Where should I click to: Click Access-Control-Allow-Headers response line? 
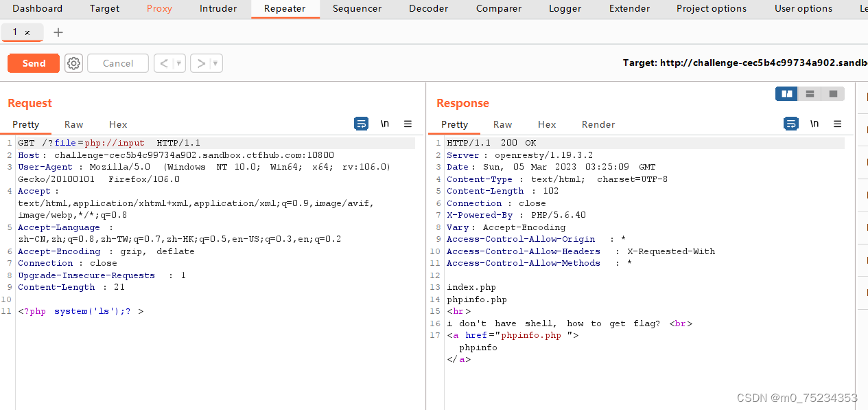point(580,251)
